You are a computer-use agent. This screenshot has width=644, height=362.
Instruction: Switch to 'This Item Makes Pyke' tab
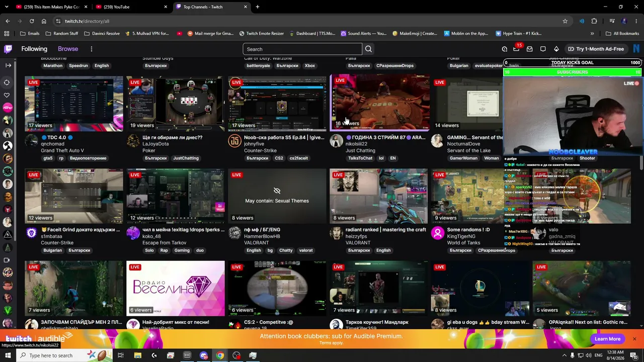pos(50,7)
